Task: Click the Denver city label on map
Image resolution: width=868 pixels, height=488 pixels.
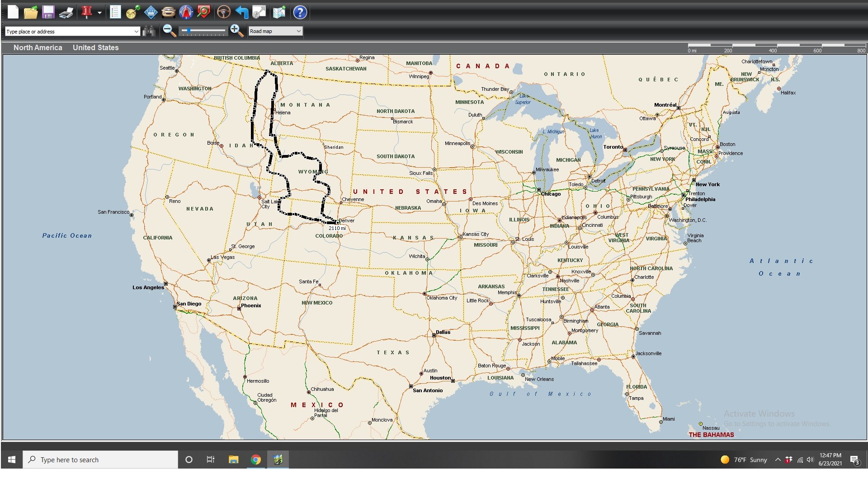Action: [x=346, y=221]
